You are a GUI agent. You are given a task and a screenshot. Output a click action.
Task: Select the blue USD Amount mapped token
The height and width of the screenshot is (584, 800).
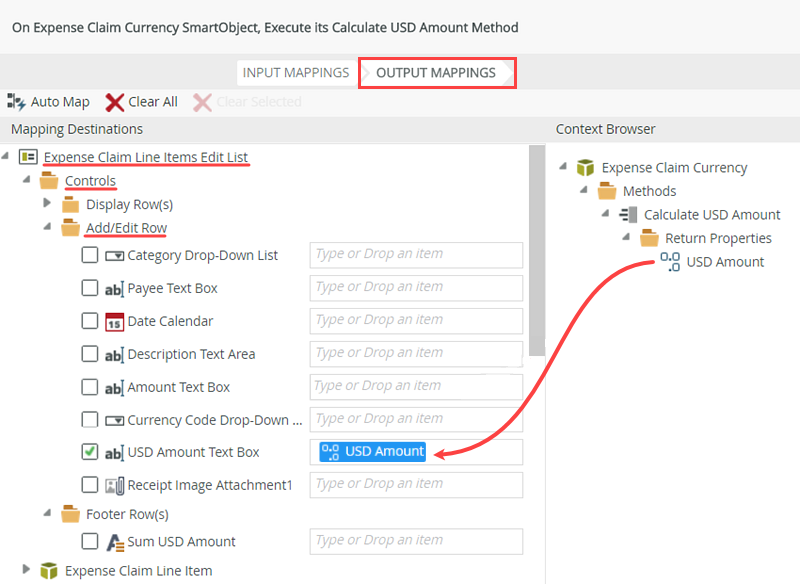372,452
